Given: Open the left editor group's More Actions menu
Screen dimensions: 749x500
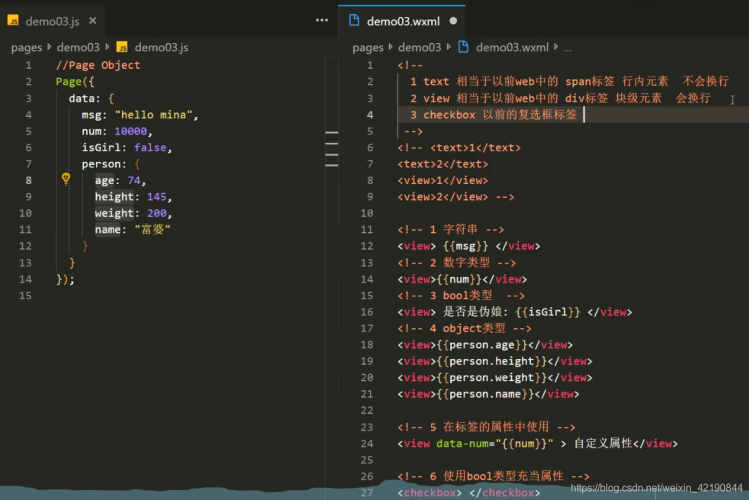Looking at the screenshot, I should click(322, 20).
